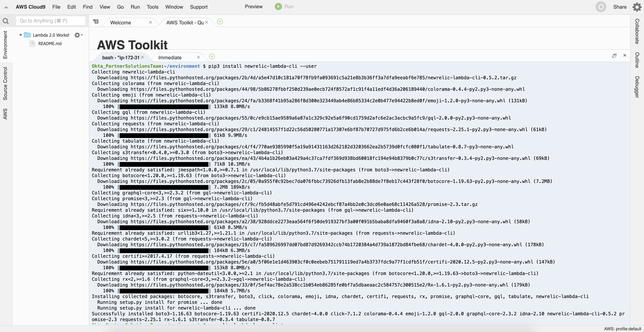The image size is (644, 332).
Task: Close the bash terminal tab
Action: [142, 57]
